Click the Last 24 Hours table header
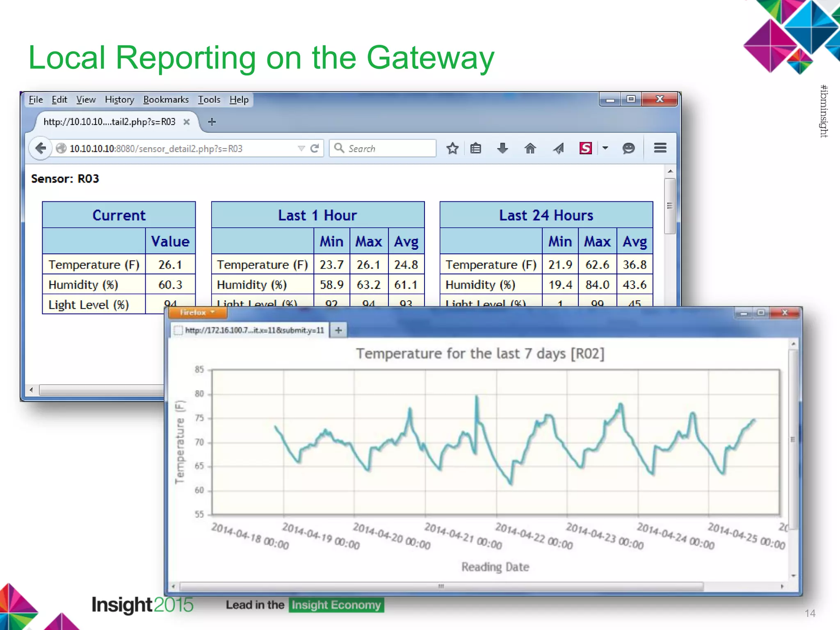Viewport: 840px width, 630px height. click(546, 215)
